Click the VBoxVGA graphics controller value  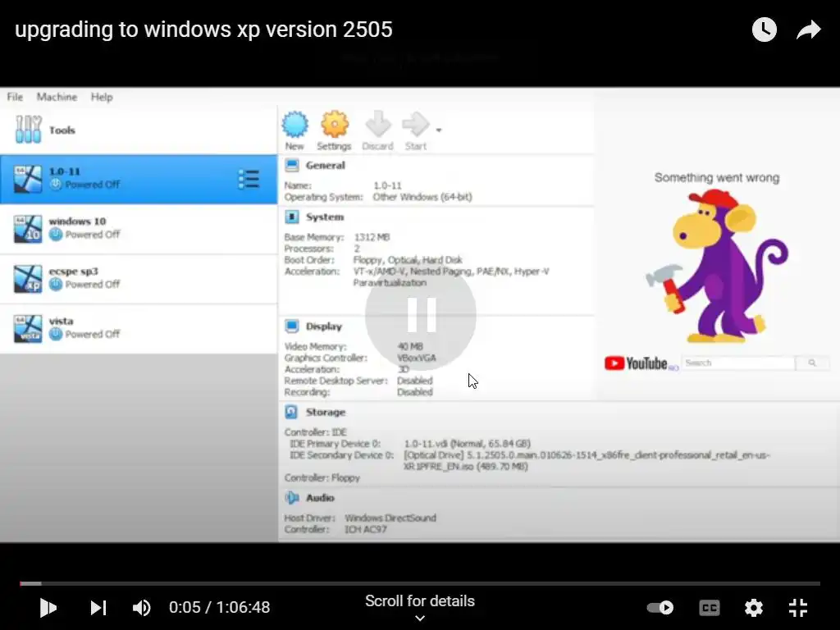(x=416, y=358)
